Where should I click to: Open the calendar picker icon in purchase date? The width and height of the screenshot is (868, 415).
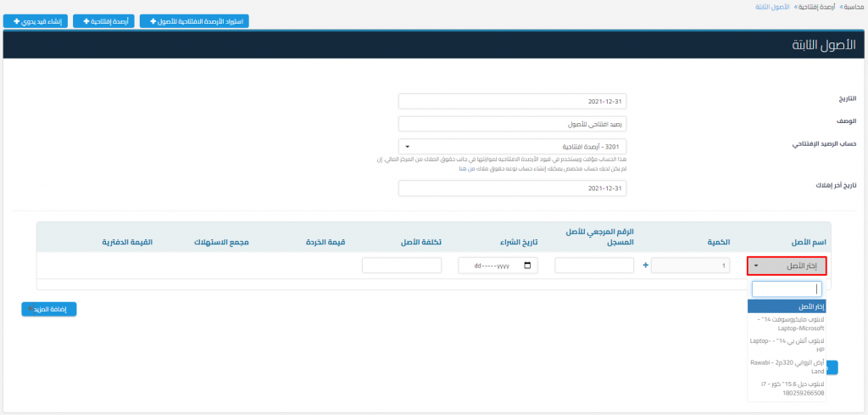click(x=527, y=266)
